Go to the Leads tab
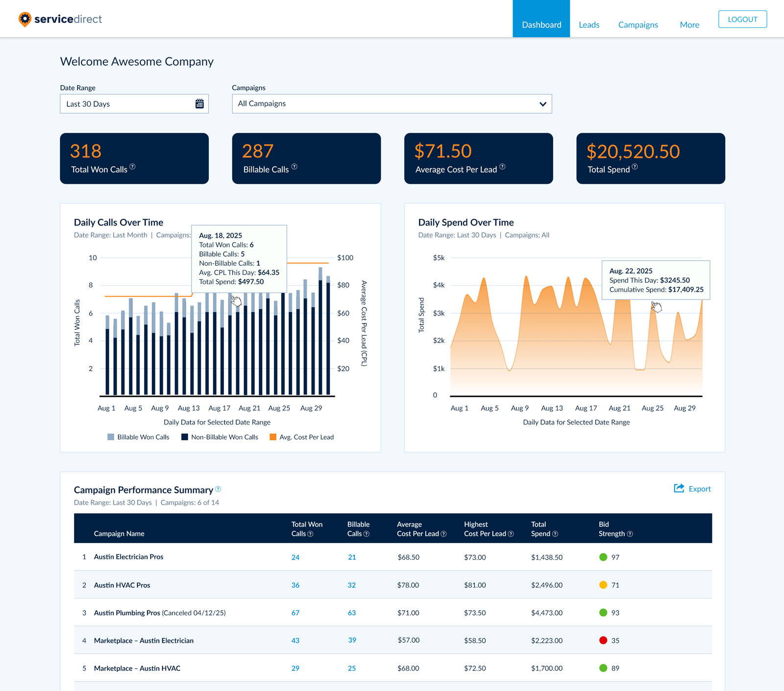The image size is (784, 691). click(x=588, y=25)
